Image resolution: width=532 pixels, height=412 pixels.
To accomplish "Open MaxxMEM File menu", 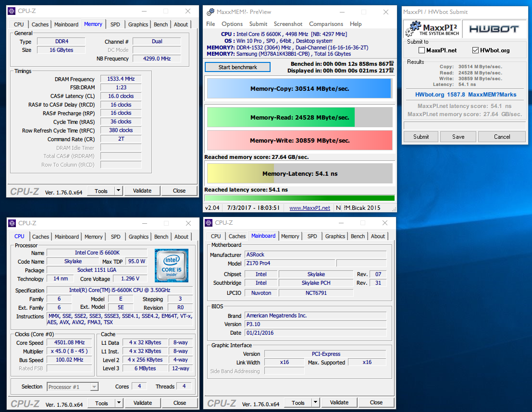I will pos(210,24).
